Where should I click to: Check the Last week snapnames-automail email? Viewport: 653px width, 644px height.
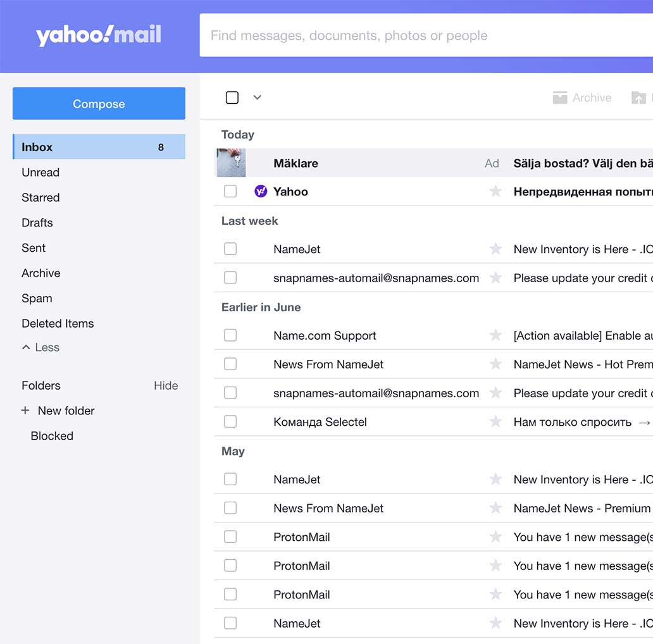coord(230,278)
